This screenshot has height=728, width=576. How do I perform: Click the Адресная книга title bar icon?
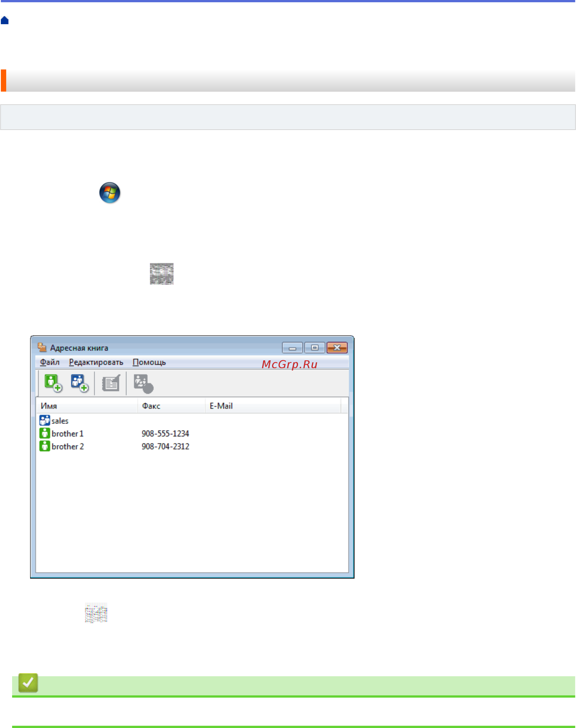(42, 347)
